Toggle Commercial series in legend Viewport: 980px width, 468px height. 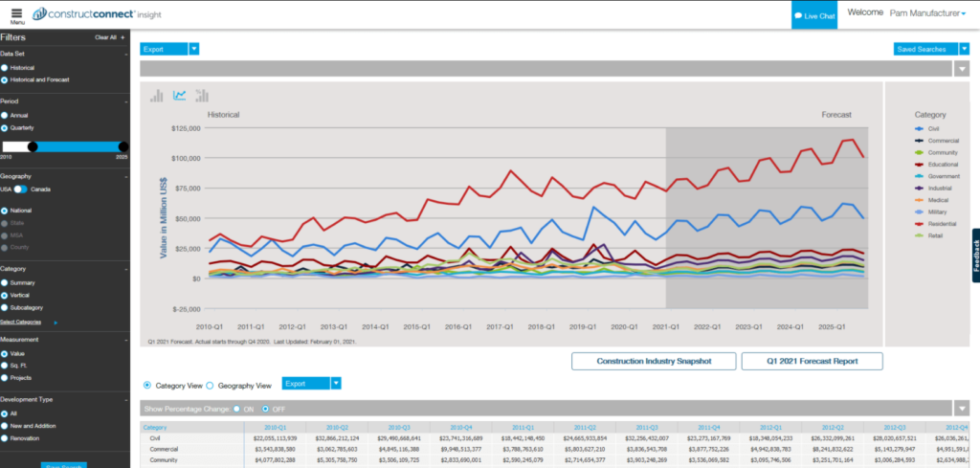click(936, 141)
